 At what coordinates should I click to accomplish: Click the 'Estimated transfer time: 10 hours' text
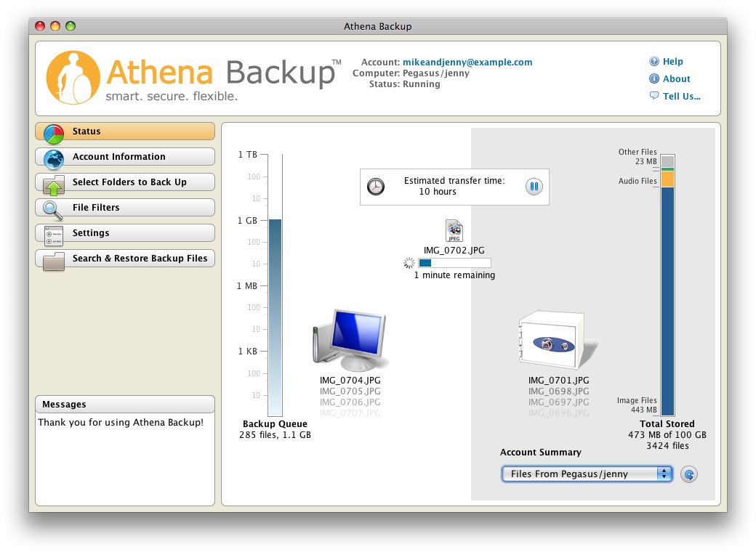[x=454, y=186]
